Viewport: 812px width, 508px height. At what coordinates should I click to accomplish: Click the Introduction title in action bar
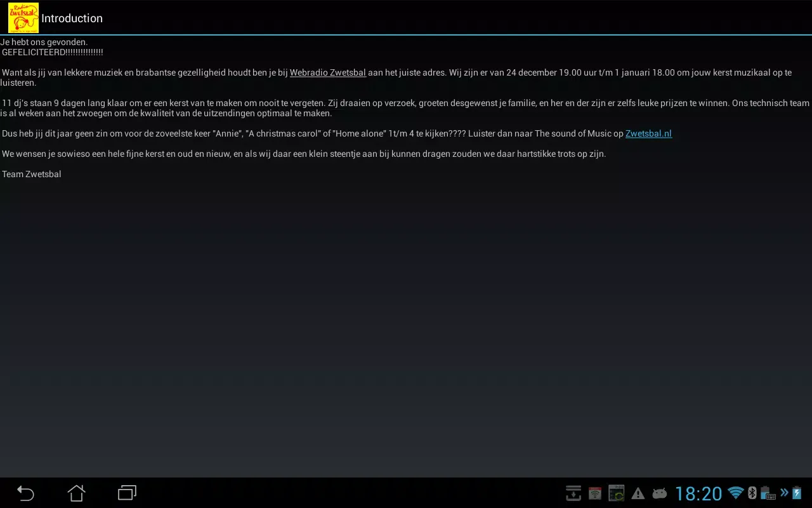(72, 18)
